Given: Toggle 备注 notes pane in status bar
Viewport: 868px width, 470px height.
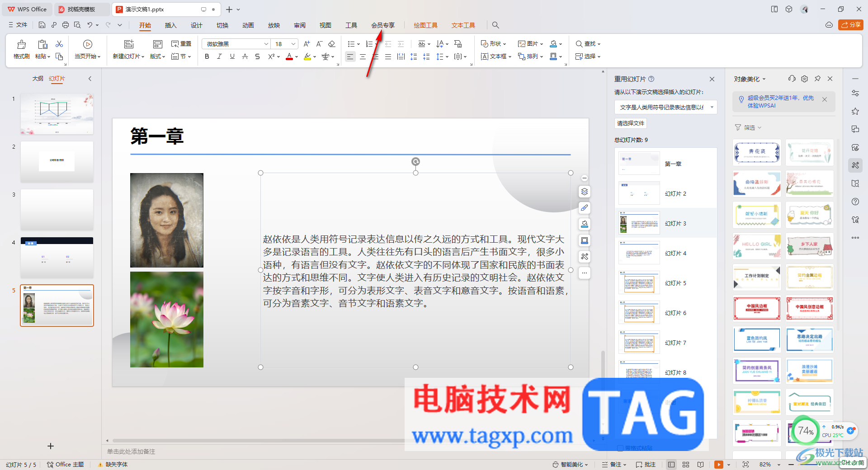Looking at the screenshot, I should point(614,464).
